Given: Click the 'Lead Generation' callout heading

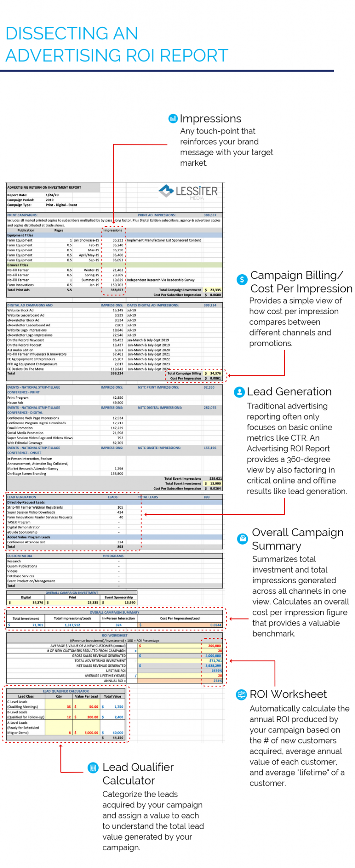Looking at the screenshot, I should tap(289, 392).
